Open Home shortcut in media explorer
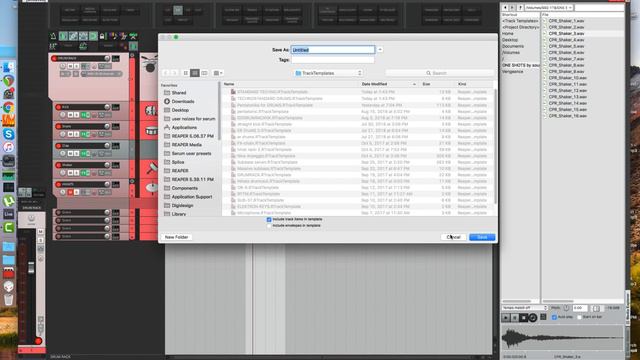The image size is (640, 360). [x=508, y=33]
